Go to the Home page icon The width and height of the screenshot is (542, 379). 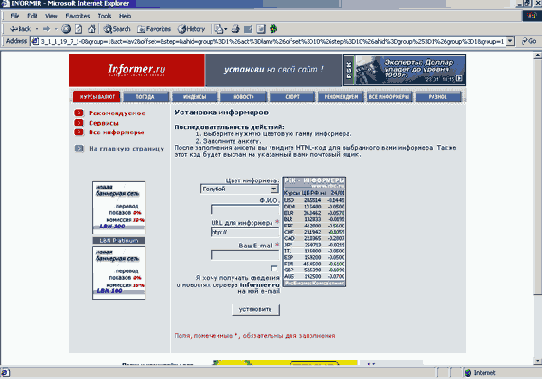point(92,29)
